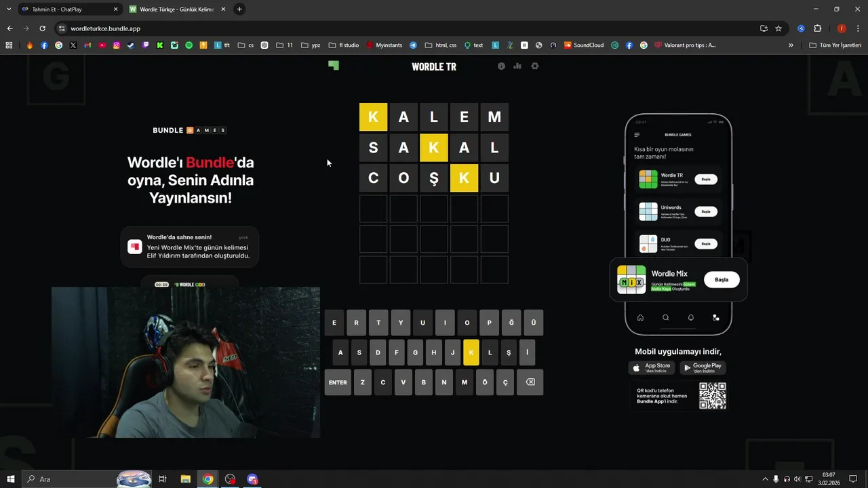Expand the fl studio bookmark folder
This screenshot has height=488, width=868.
[x=344, y=45]
